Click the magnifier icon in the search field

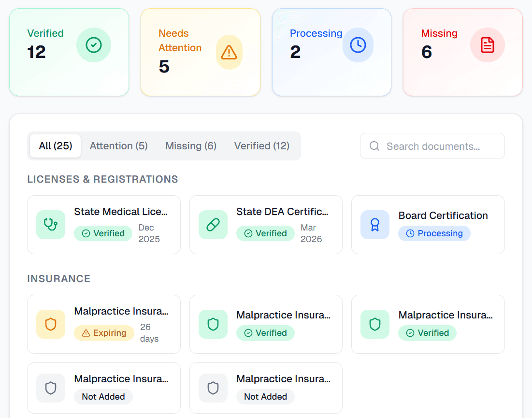tap(374, 146)
